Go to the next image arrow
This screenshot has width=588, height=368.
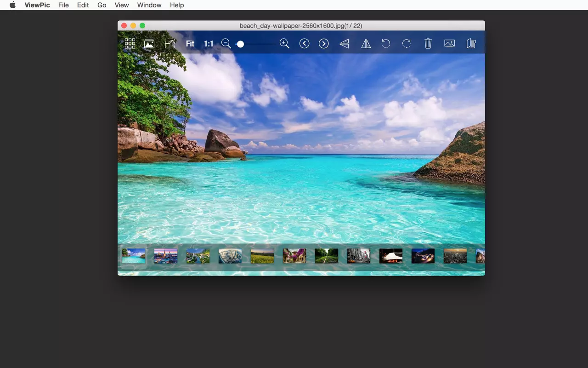324,44
